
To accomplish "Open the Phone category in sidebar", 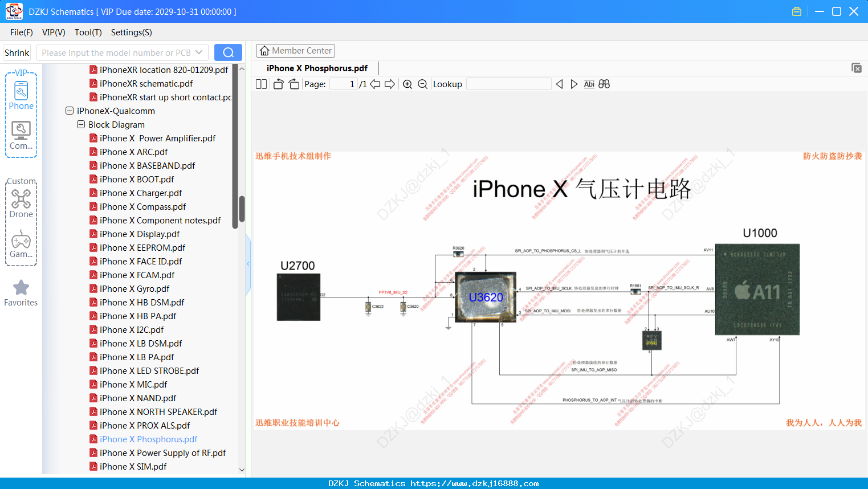I will (x=21, y=95).
